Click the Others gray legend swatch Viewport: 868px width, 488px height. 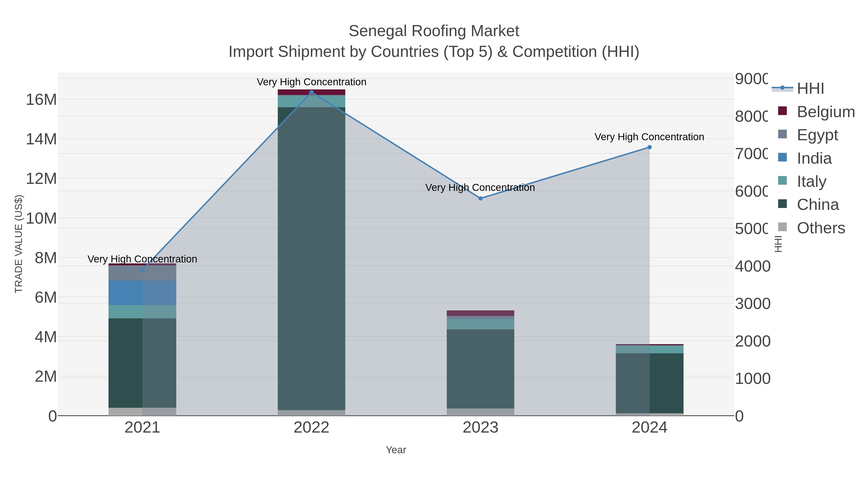(782, 227)
